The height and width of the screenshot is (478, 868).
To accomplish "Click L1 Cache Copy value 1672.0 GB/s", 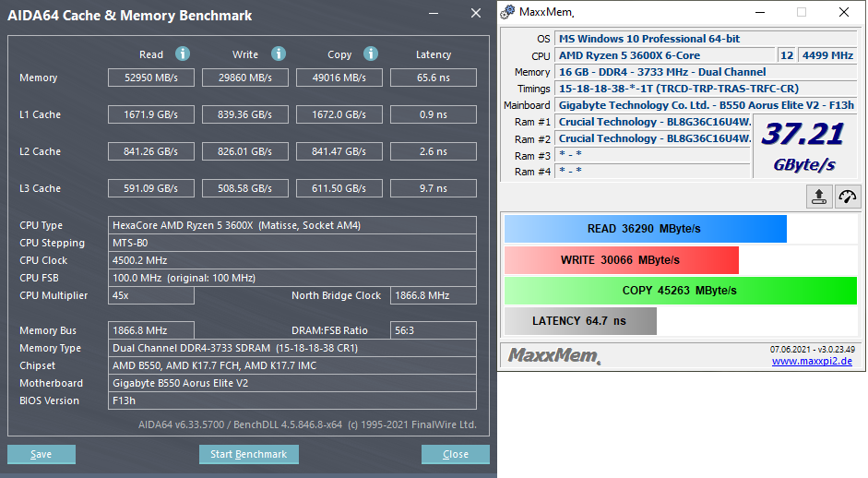I will [x=339, y=114].
